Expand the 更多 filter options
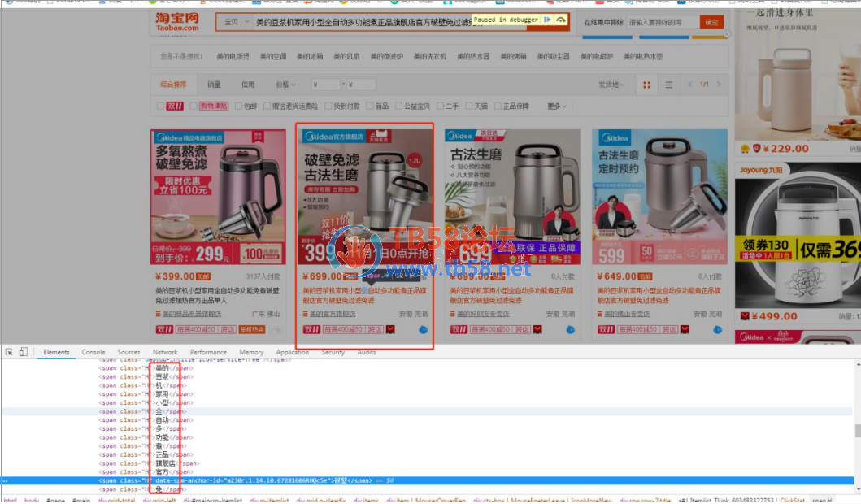Viewport: 861px width, 504px height. click(556, 106)
